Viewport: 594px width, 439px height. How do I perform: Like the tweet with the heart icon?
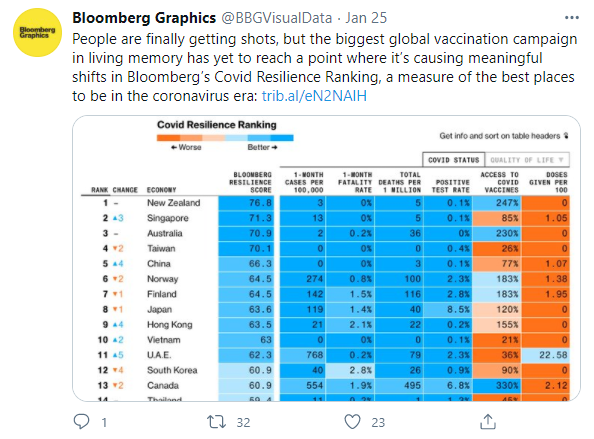point(352,422)
